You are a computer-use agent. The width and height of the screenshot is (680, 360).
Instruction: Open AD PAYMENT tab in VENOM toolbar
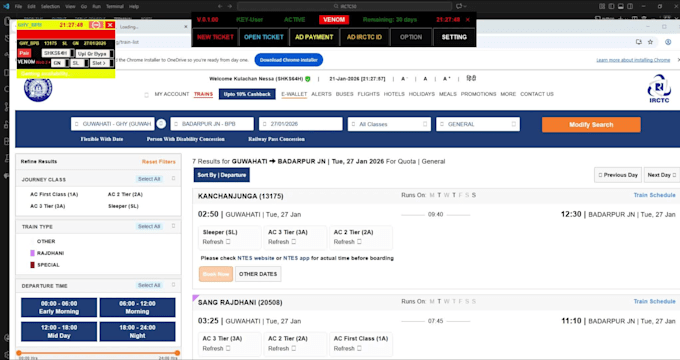(314, 37)
